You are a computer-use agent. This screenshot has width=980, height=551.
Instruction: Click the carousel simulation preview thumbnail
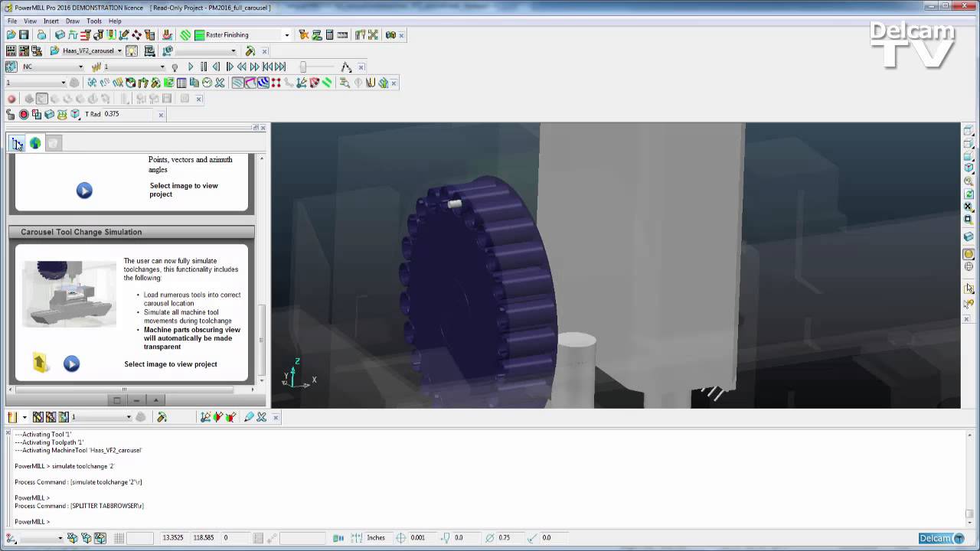point(69,294)
